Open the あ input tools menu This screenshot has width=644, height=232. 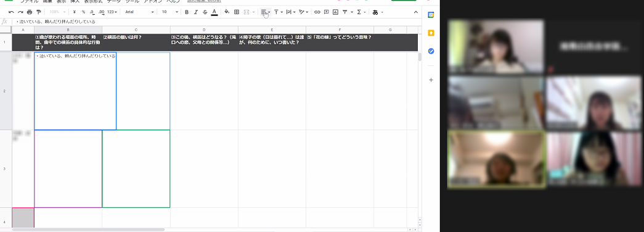click(377, 12)
